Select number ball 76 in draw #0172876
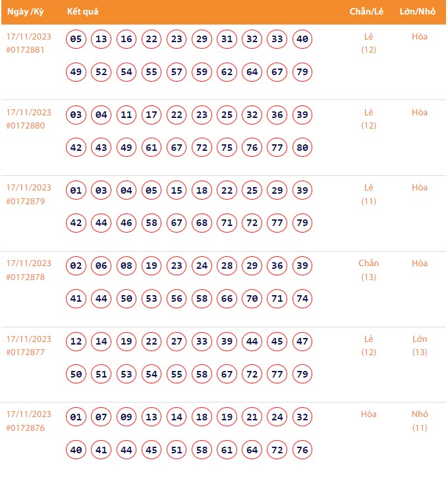 pyautogui.click(x=302, y=450)
